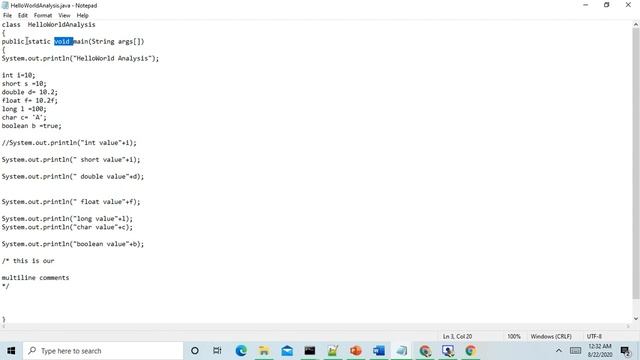The height and width of the screenshot is (360, 640).
Task: Click the vertical scrollbar up arrow
Action: [636, 24]
